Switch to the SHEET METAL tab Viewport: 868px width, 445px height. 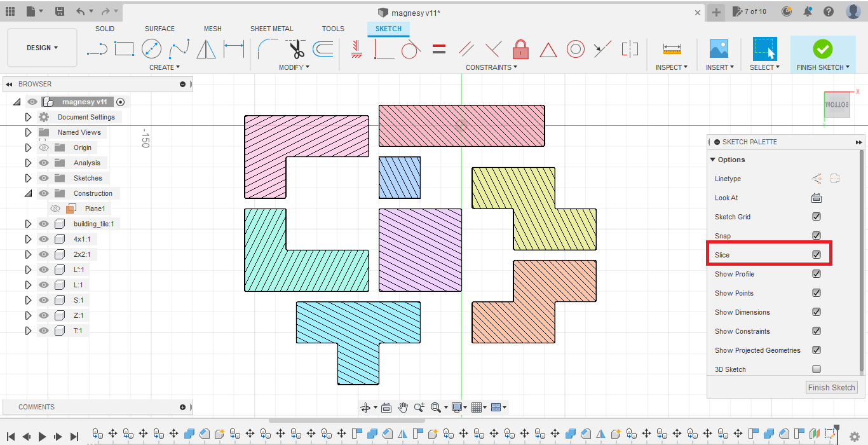272,29
